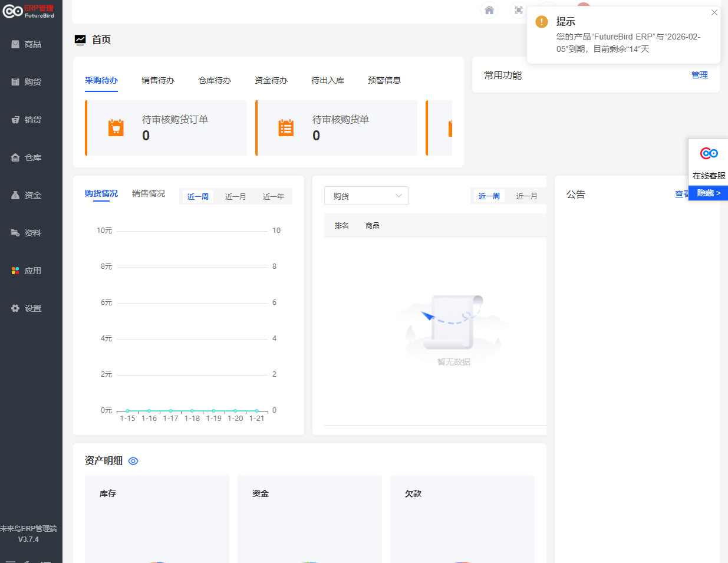Open the 资金 sidebar menu
Screen dimensions: 728x563
pyautogui.click(x=27, y=195)
